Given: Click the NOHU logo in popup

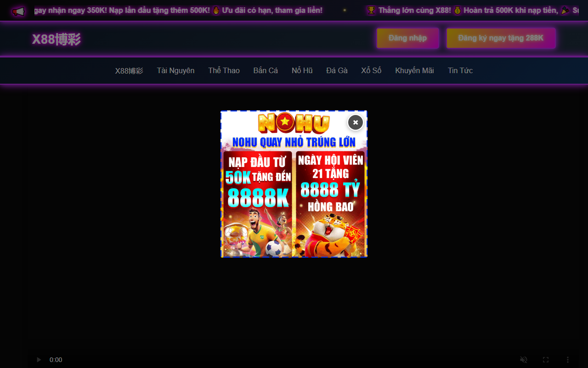Looking at the screenshot, I should coord(294,123).
